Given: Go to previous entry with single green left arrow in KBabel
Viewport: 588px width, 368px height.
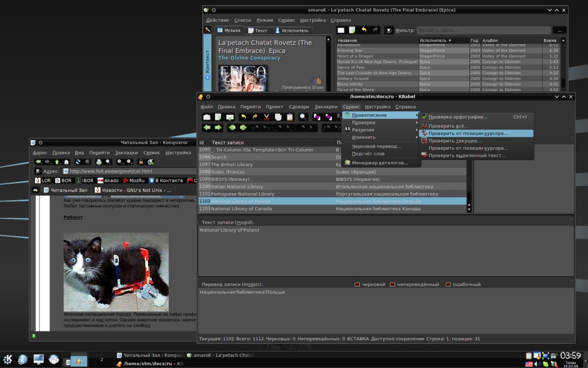Looking at the screenshot, I should coord(206,128).
